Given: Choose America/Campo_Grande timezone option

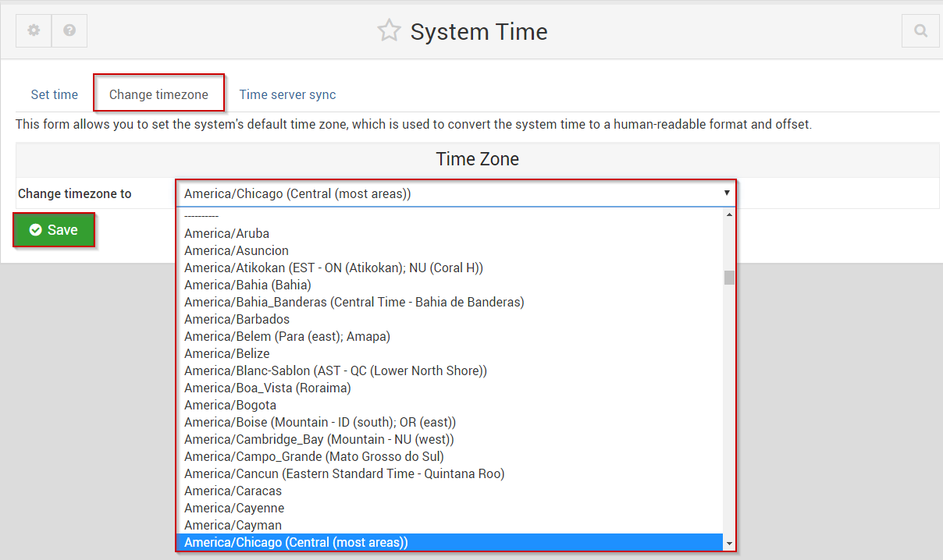Looking at the screenshot, I should (x=450, y=456).
